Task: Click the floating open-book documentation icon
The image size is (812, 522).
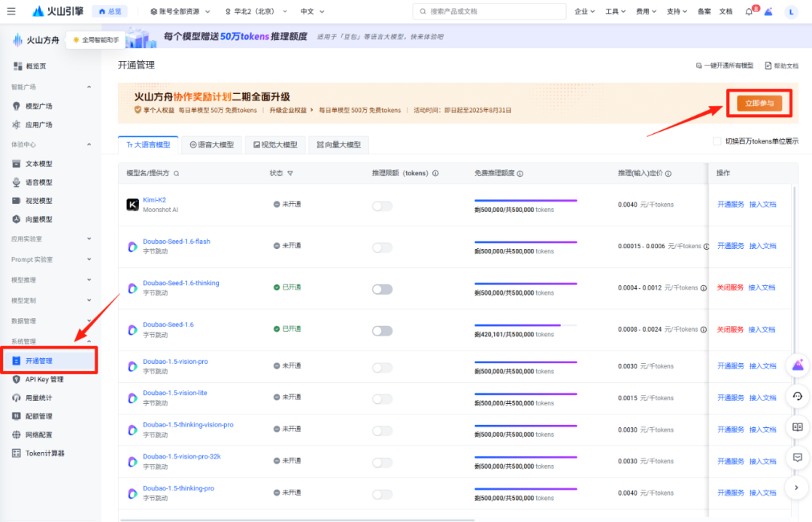Action: (798, 426)
